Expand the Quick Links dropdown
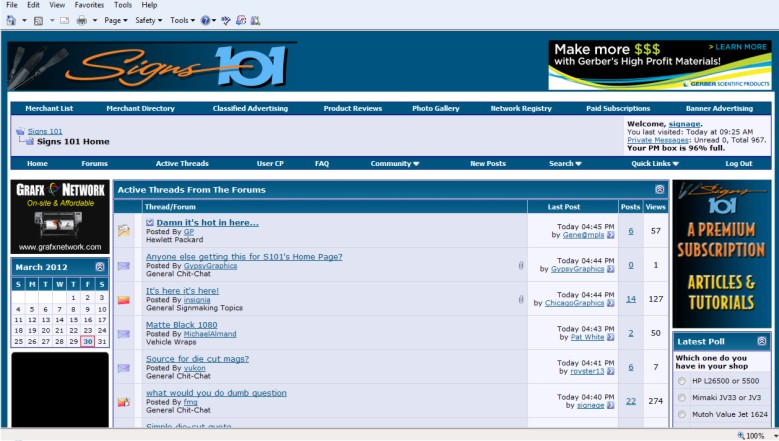 (655, 163)
